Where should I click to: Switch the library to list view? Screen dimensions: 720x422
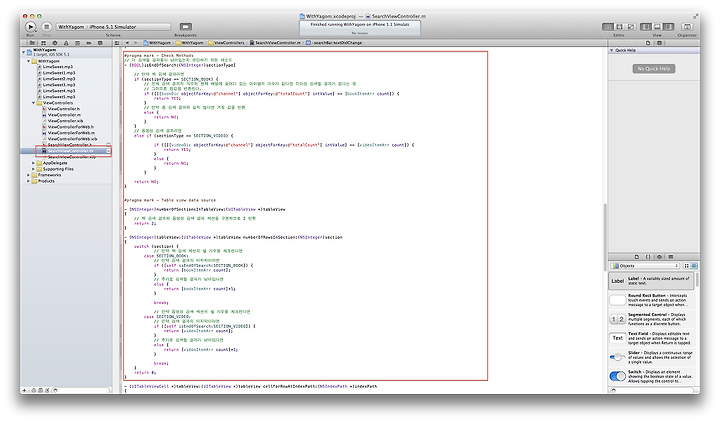click(x=694, y=266)
